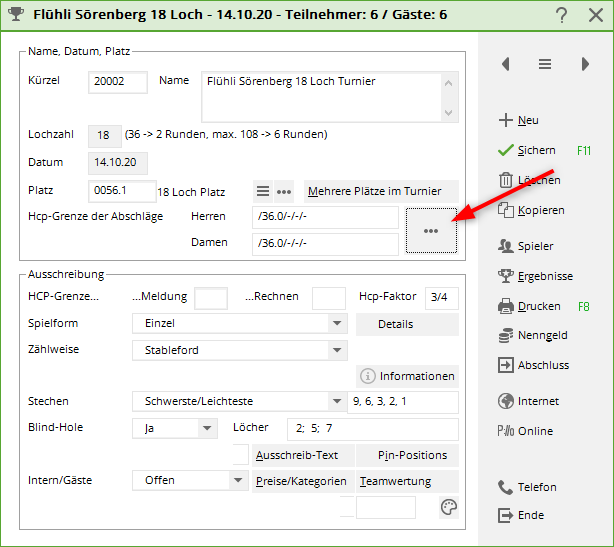
Task: Open Ergebnisse trophy results
Action: click(x=544, y=276)
